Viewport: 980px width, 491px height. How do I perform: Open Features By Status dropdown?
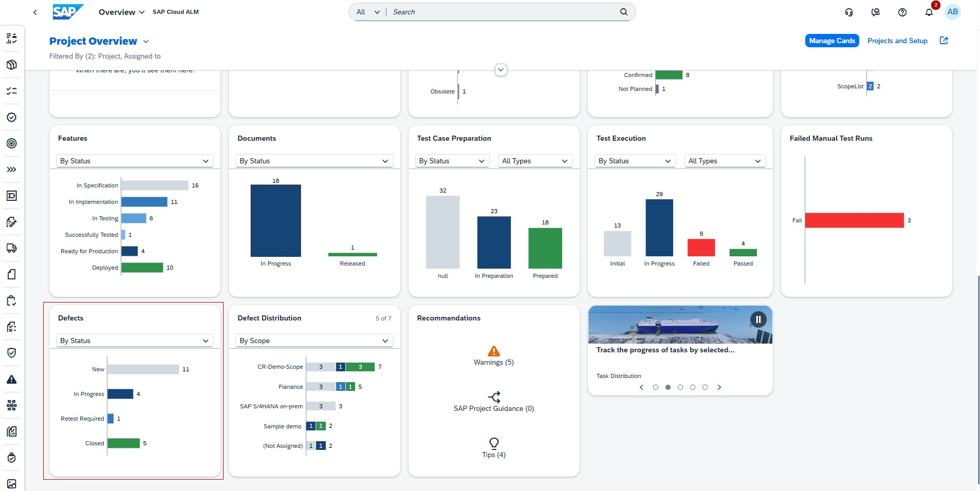pos(135,161)
